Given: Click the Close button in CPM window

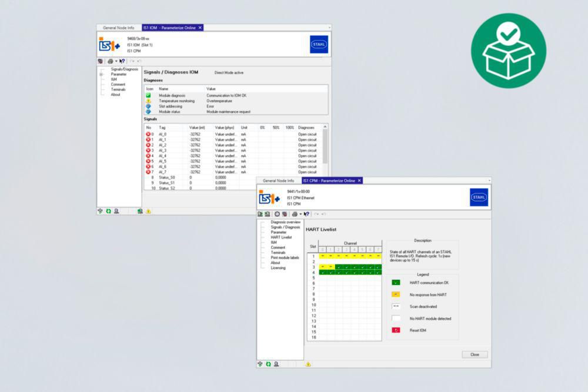Looking at the screenshot, I should click(475, 354).
